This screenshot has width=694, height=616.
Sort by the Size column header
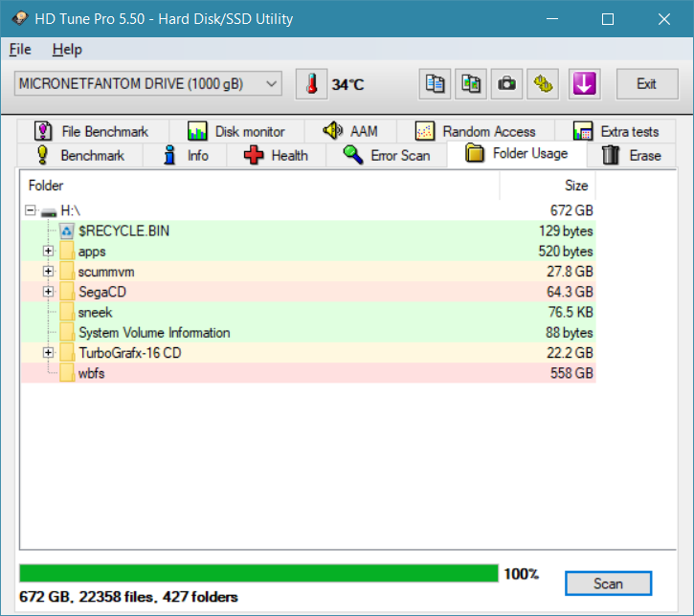click(x=548, y=186)
